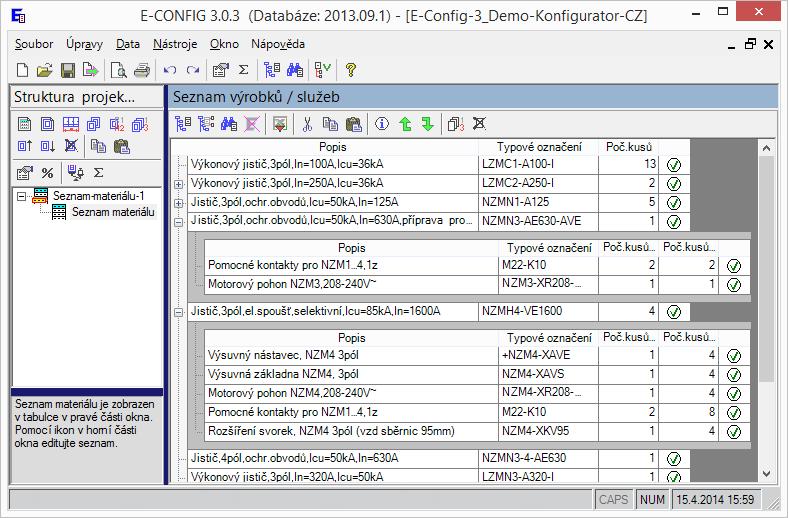Click green check status of NZMH4-VE1600 row

point(673,312)
